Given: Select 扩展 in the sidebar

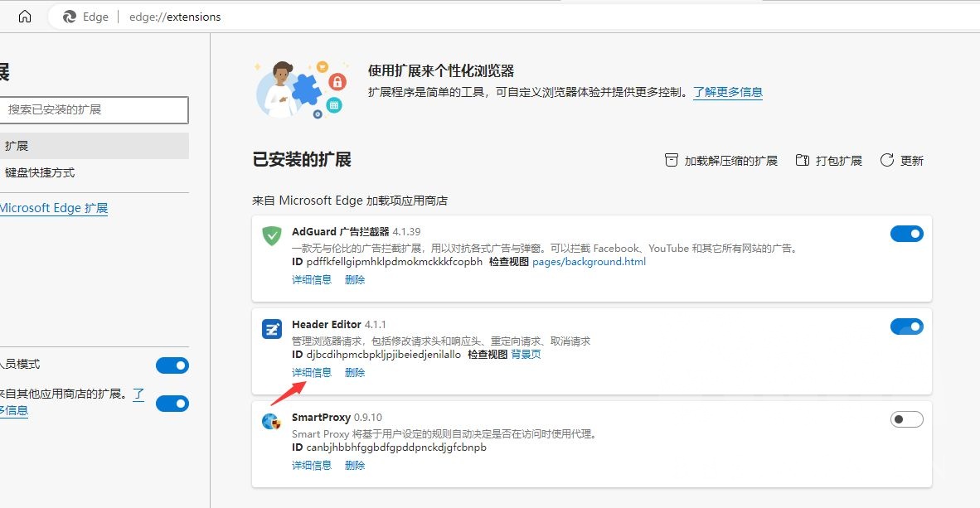Looking at the screenshot, I should pos(94,146).
